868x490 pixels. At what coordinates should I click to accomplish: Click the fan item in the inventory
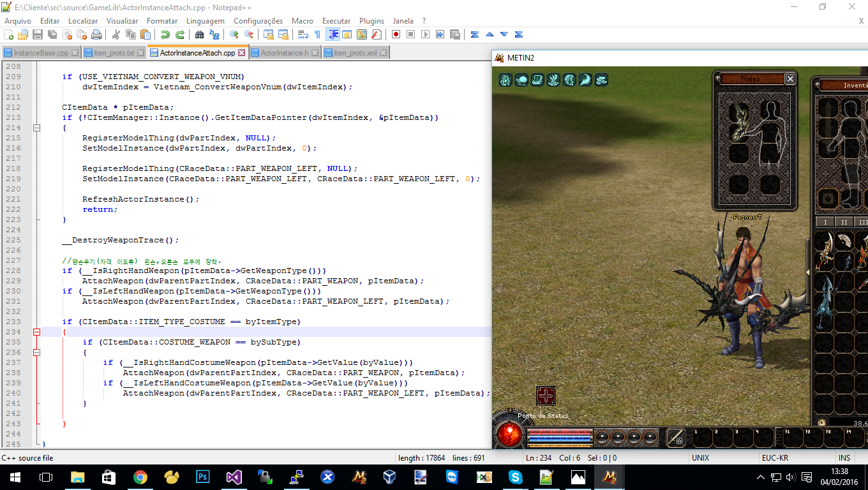point(844,241)
